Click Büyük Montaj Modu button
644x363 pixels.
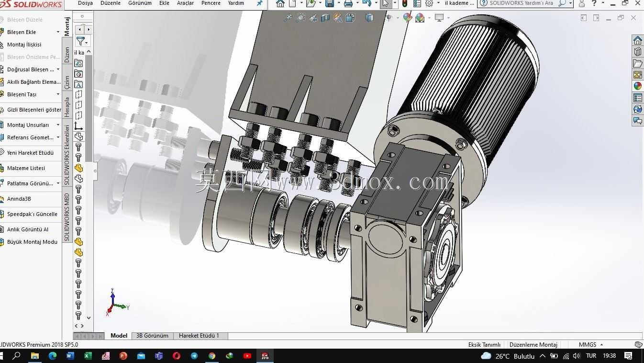click(32, 242)
